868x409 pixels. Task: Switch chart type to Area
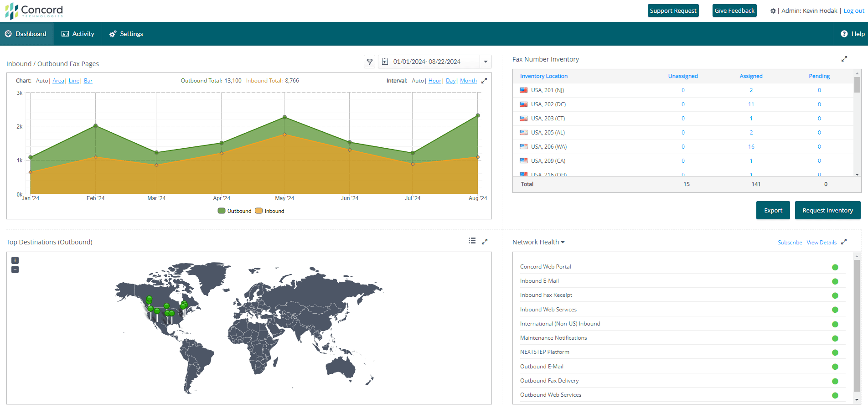pyautogui.click(x=58, y=81)
